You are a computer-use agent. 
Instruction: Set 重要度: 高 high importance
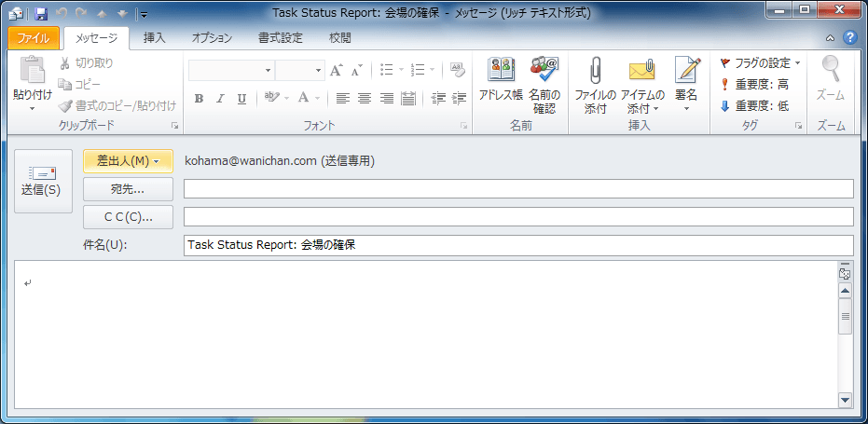click(754, 85)
